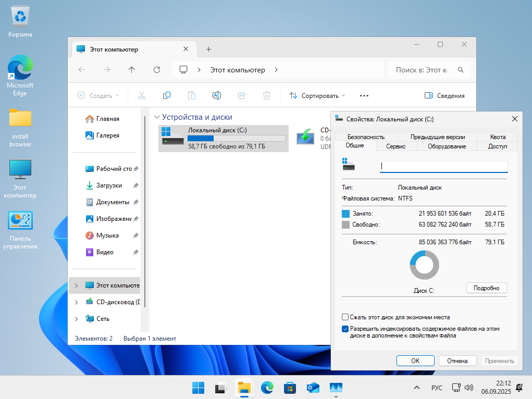This screenshot has width=532, height=399.
Task: Open Microsoft Store from the taskbar
Action: [x=290, y=388]
